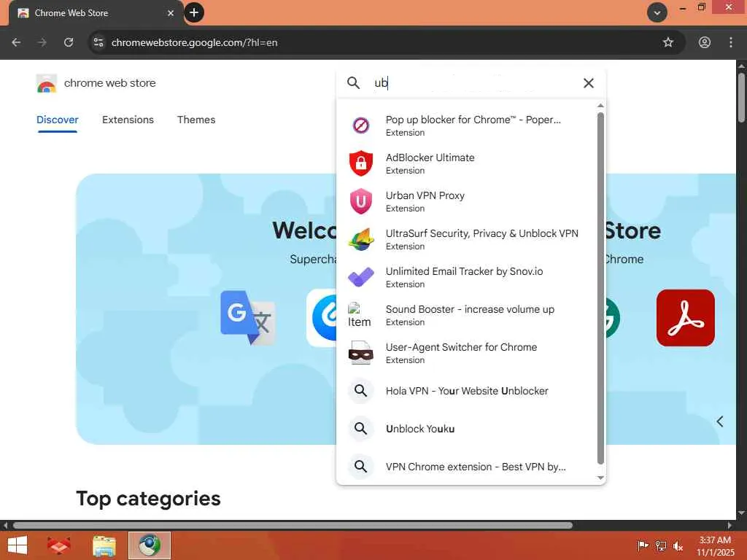Select AdBlocker Ultimate suggestion
The image size is (747, 560).
(467, 163)
